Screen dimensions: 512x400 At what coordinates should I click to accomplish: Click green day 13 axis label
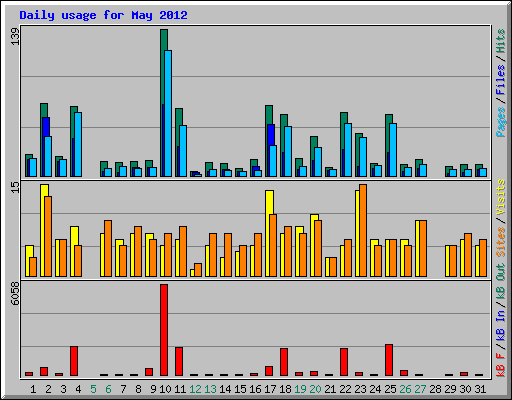[210, 389]
